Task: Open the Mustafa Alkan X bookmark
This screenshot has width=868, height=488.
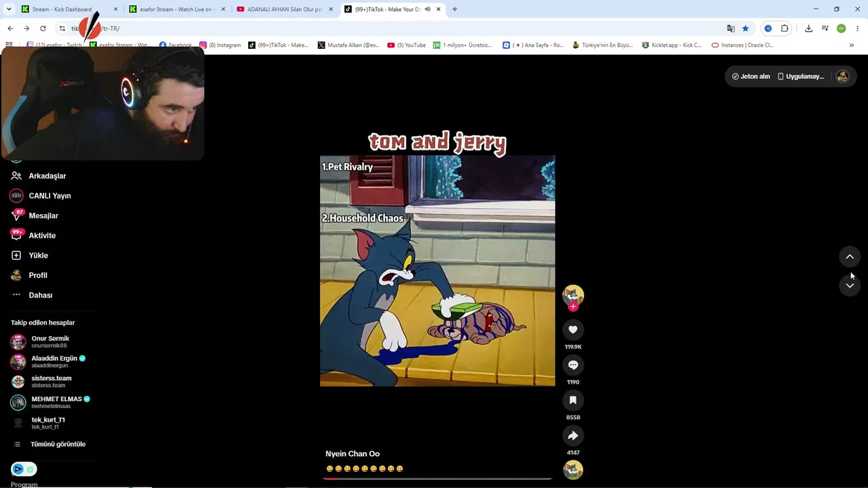Action: tap(349, 45)
